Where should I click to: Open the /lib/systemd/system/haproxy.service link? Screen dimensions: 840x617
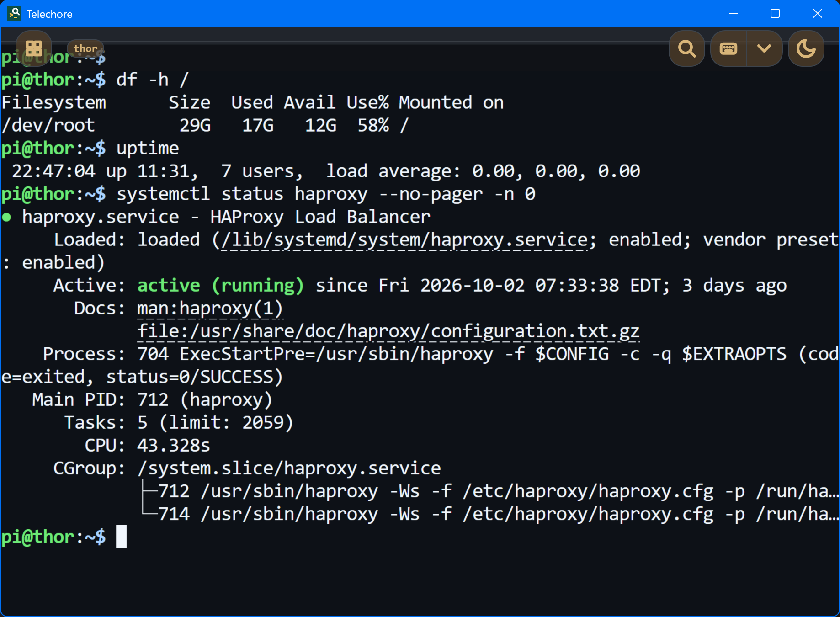[x=405, y=240]
